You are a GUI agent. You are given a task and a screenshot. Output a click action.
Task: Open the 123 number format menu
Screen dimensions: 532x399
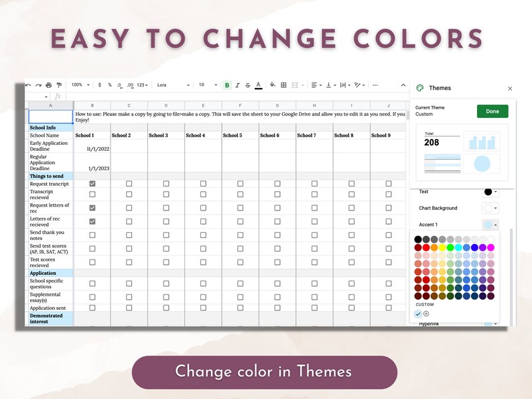coord(143,85)
